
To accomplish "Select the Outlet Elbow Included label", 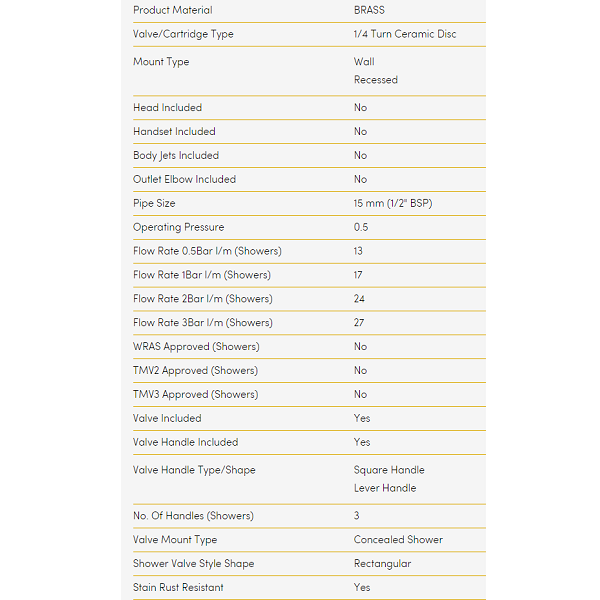I will [184, 180].
